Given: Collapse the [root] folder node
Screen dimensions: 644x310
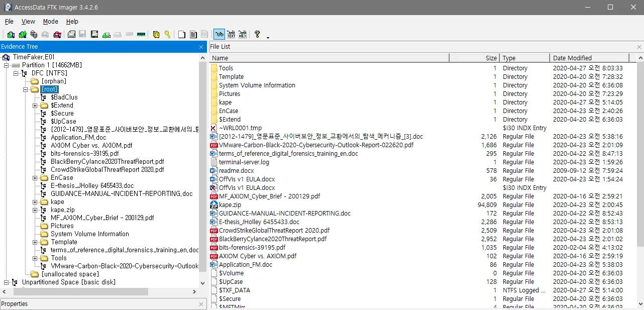Looking at the screenshot, I should point(26,89).
